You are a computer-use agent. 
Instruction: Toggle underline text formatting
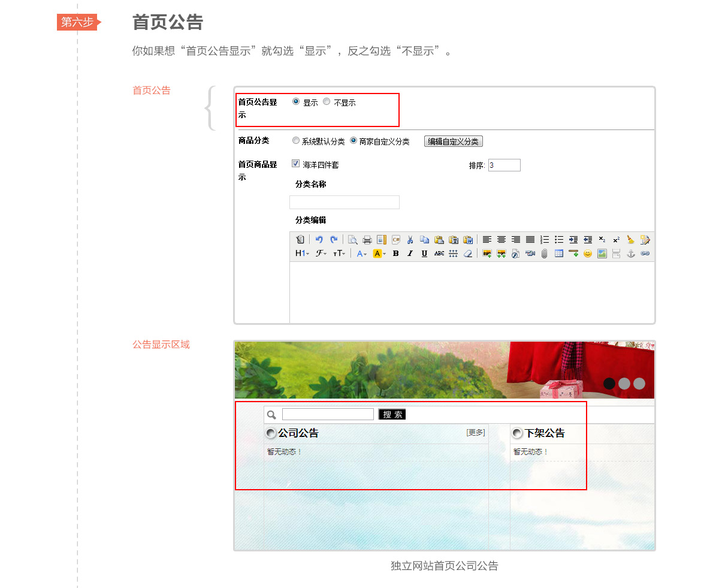[x=424, y=254]
